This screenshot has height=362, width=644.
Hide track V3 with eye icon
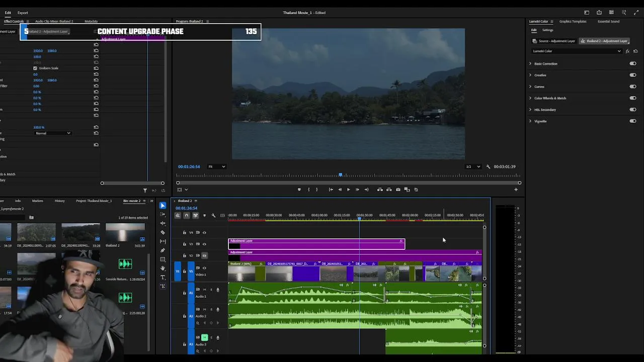[x=204, y=244]
